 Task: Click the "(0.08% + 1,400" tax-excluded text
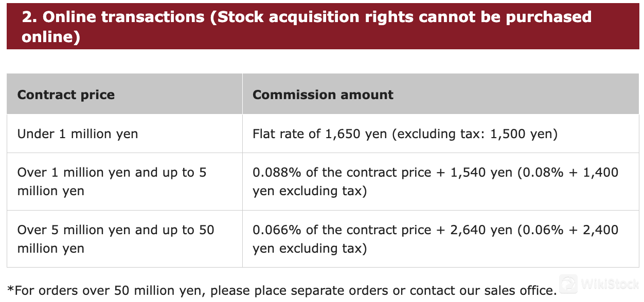568,173
